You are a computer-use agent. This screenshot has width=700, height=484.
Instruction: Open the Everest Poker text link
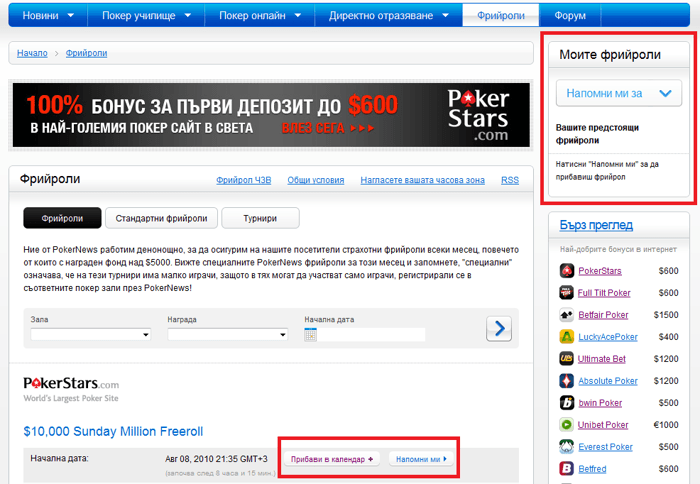click(x=605, y=446)
